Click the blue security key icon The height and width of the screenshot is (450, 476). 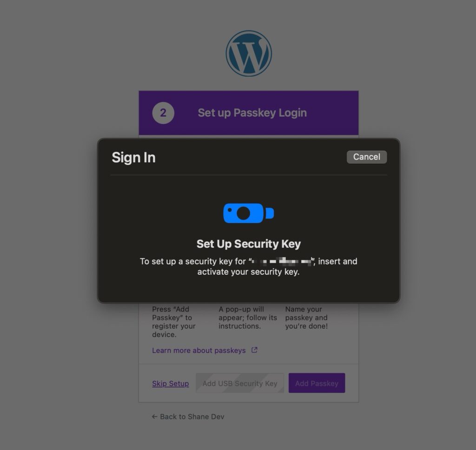click(249, 213)
